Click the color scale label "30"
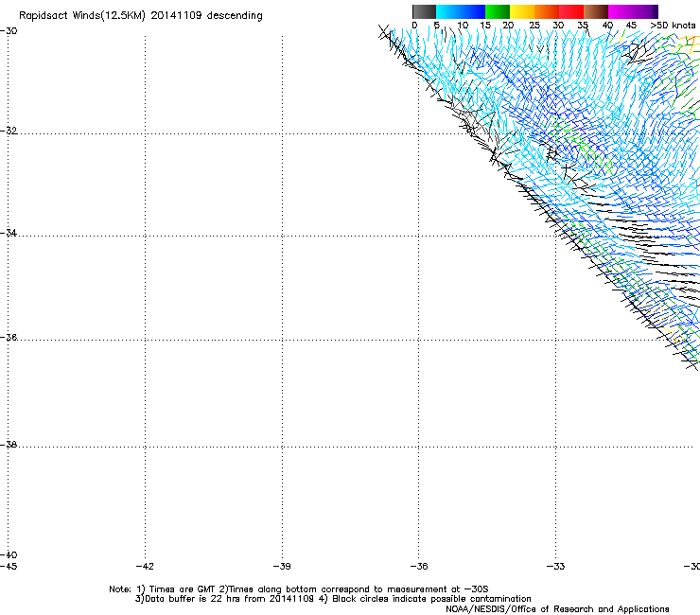 click(558, 26)
